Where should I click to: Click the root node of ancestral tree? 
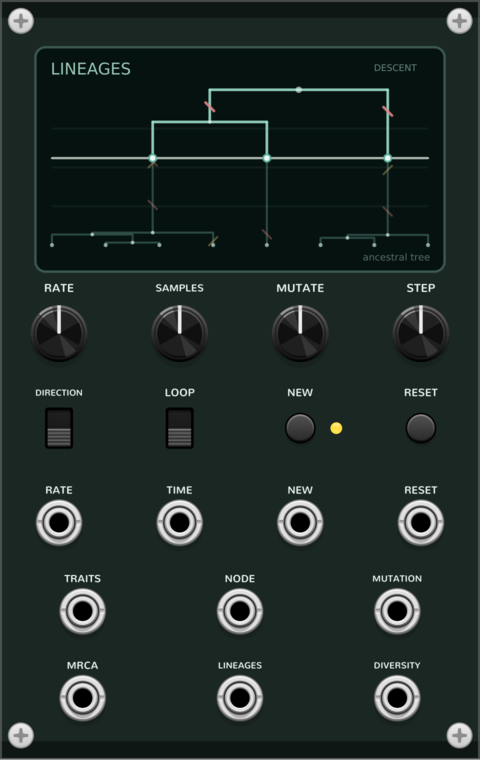299,90
